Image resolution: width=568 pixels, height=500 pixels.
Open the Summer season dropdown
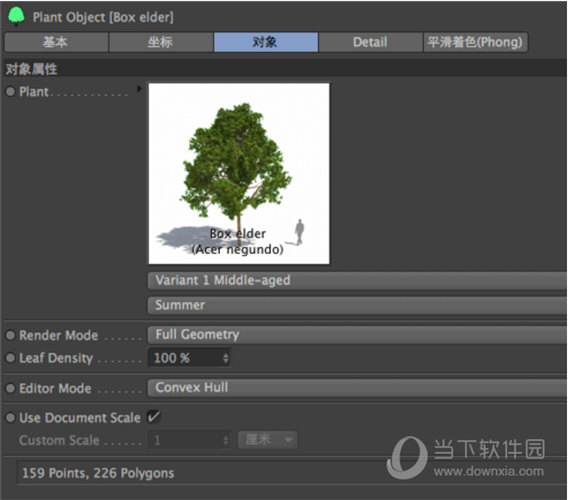point(358,305)
